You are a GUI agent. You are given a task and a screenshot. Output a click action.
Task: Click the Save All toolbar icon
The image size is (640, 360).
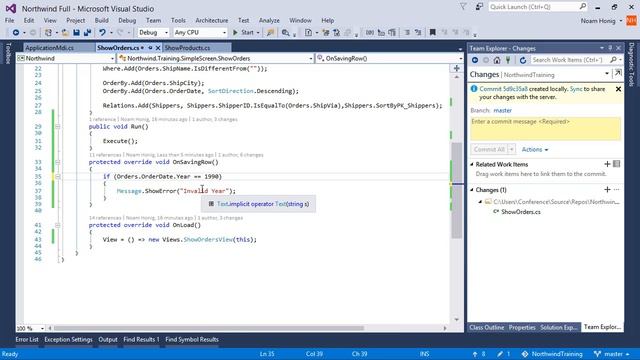87,33
